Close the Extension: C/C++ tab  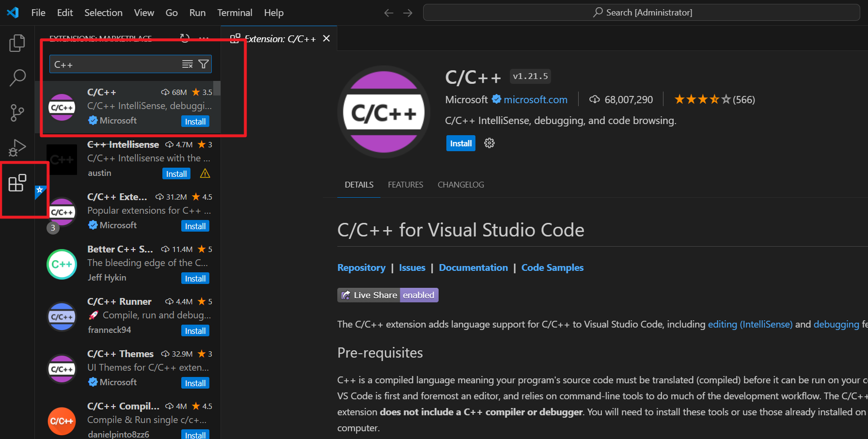327,38
